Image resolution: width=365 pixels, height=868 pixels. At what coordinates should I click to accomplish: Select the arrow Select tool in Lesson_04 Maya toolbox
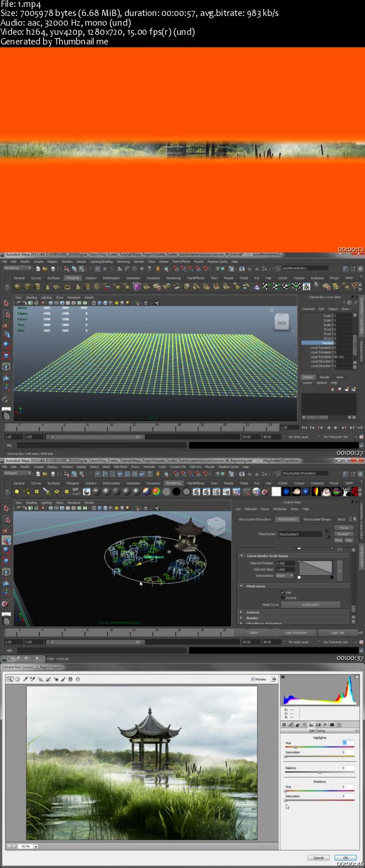point(6,303)
